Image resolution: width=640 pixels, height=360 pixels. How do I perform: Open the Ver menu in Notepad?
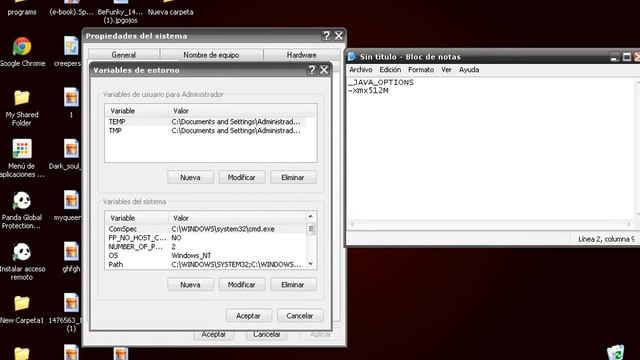[x=446, y=70]
